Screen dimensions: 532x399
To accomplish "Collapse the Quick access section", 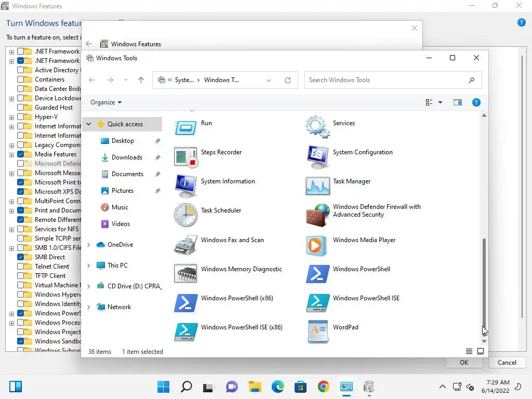I will (88, 124).
